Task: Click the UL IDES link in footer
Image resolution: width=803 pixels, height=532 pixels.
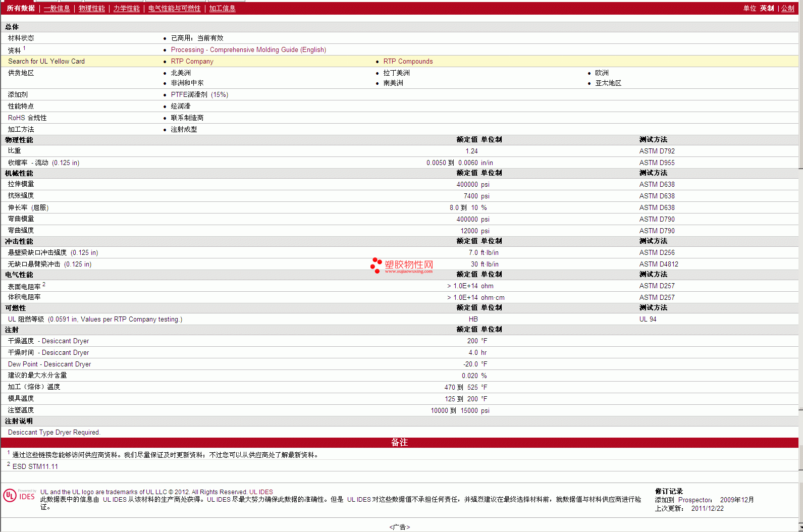Action: pyautogui.click(x=261, y=492)
